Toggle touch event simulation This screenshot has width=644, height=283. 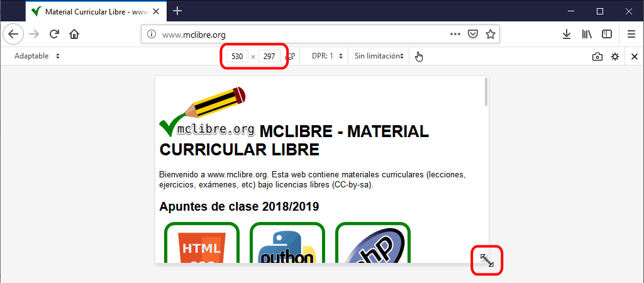(x=418, y=56)
